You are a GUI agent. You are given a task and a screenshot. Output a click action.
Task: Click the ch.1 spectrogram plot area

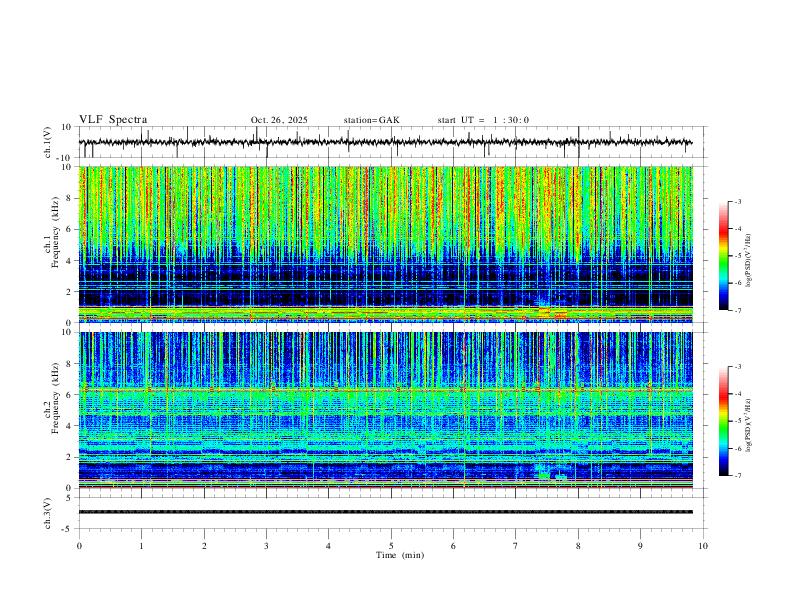point(385,244)
